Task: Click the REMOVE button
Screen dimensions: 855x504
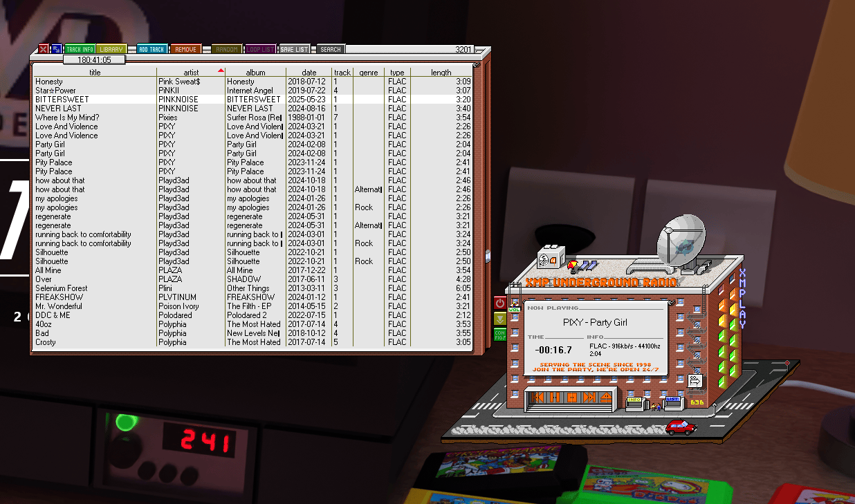Action: click(185, 50)
